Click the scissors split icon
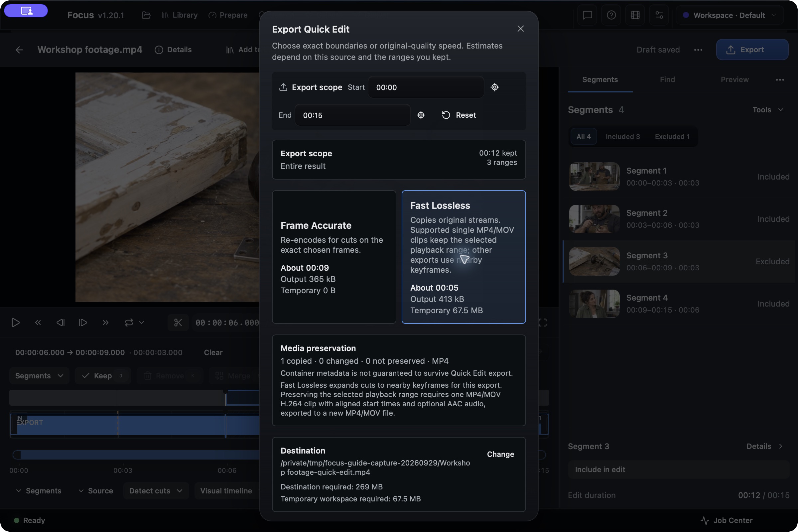The width and height of the screenshot is (798, 532). pyautogui.click(x=178, y=322)
